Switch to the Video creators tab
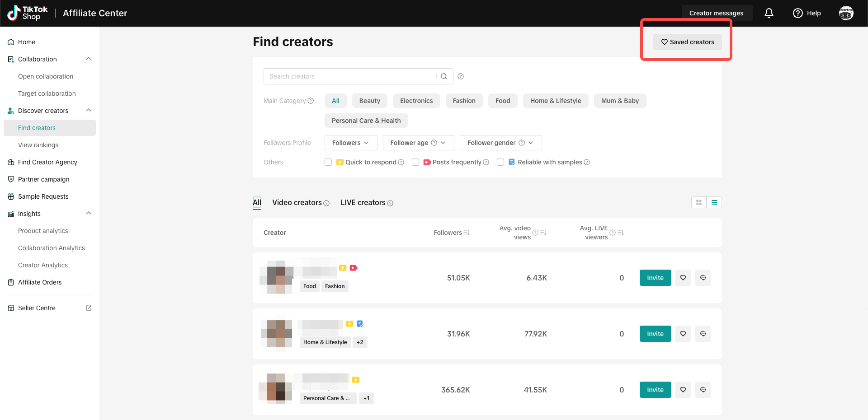Image resolution: width=868 pixels, height=420 pixels. (297, 203)
